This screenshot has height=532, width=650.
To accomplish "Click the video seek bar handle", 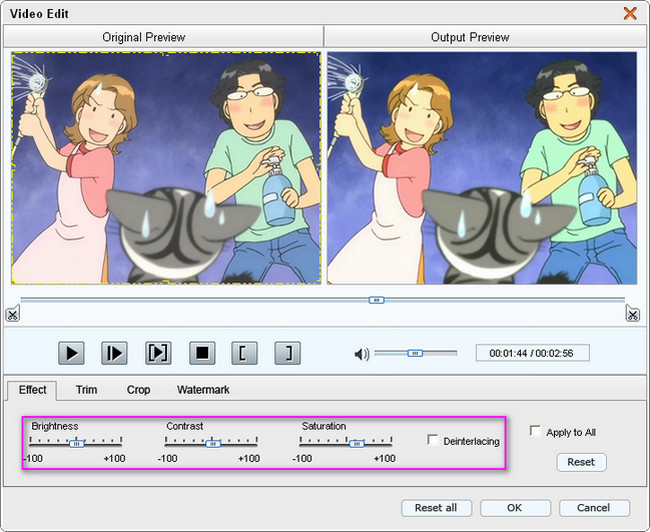I will pyautogui.click(x=376, y=300).
